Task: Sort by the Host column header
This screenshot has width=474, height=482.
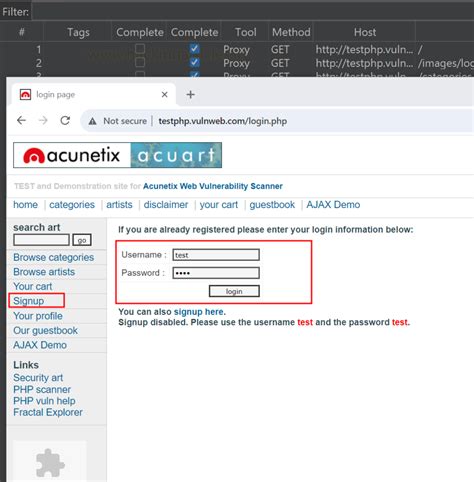Action: click(365, 32)
